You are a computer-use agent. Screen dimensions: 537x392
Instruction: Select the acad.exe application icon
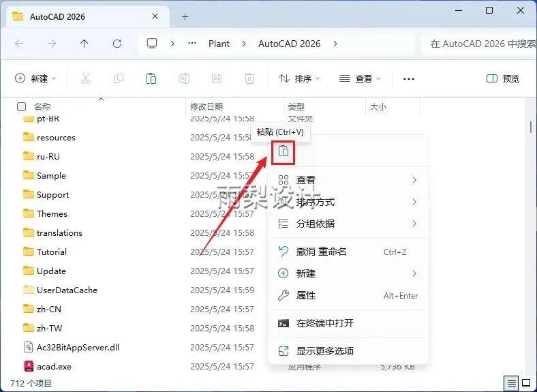click(x=29, y=366)
